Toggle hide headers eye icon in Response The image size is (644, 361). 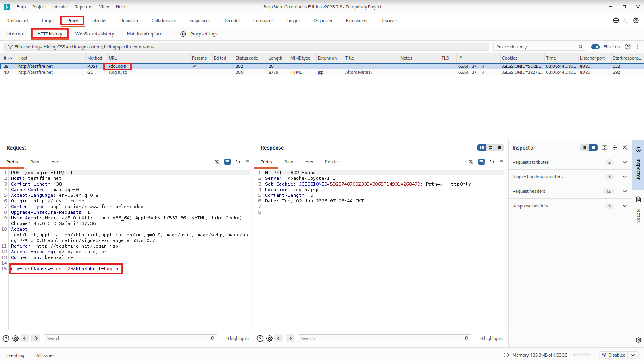point(471,162)
